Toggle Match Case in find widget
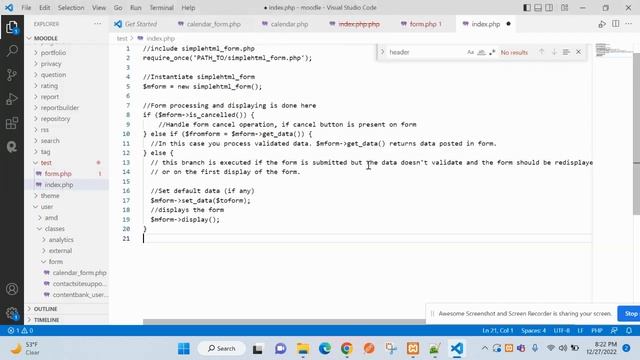 tap(471, 52)
